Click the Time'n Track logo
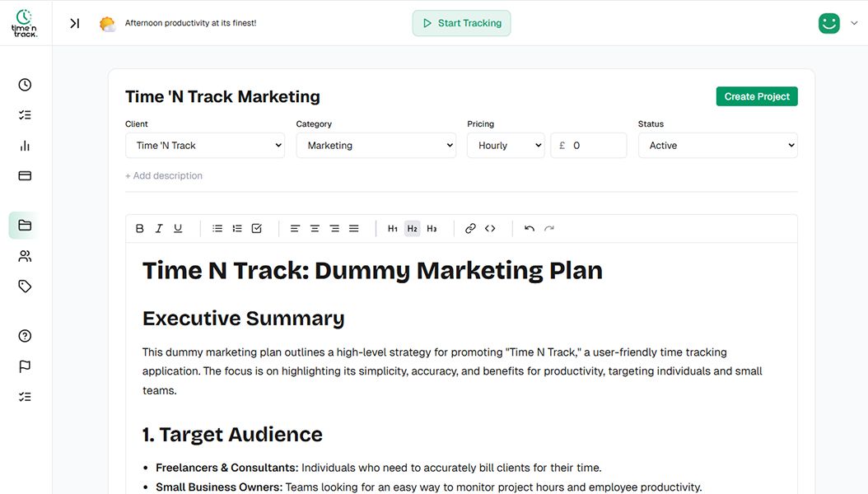Screen dimensions: 868x494 (x=25, y=23)
